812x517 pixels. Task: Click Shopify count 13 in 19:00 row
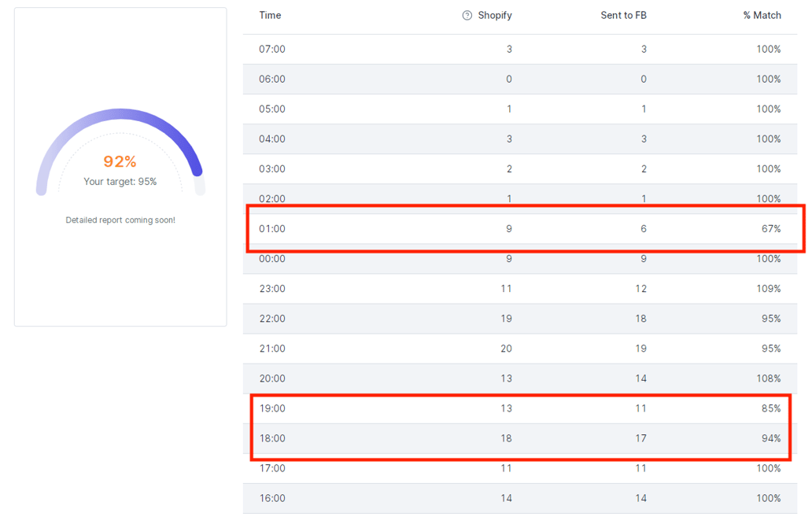pos(507,408)
